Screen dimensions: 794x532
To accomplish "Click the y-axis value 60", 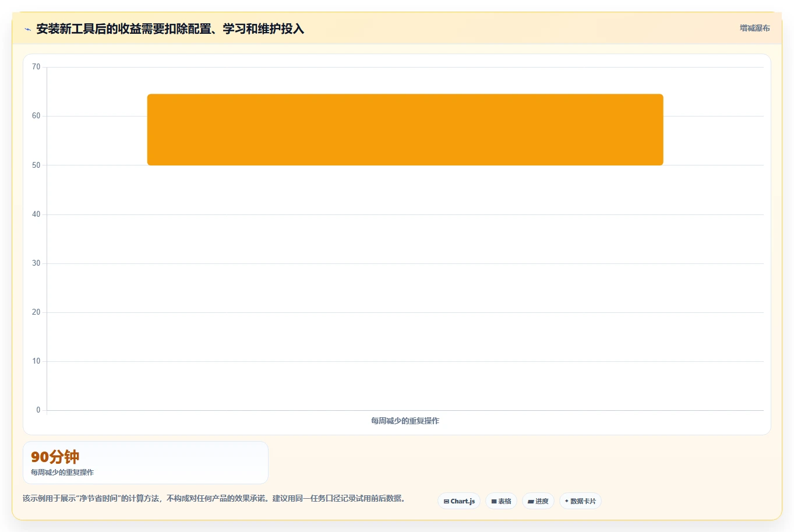I will pos(36,116).
